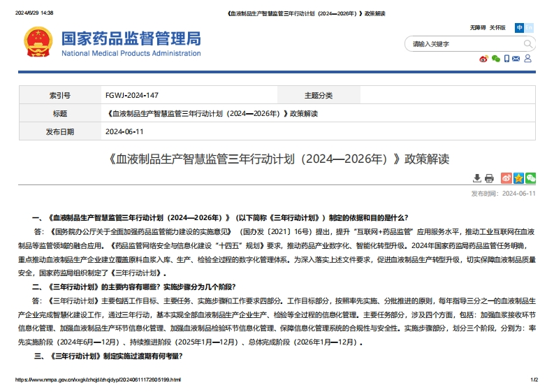Click the mobile phone icon in the header
This screenshot has width=554, height=392.
point(506,59)
